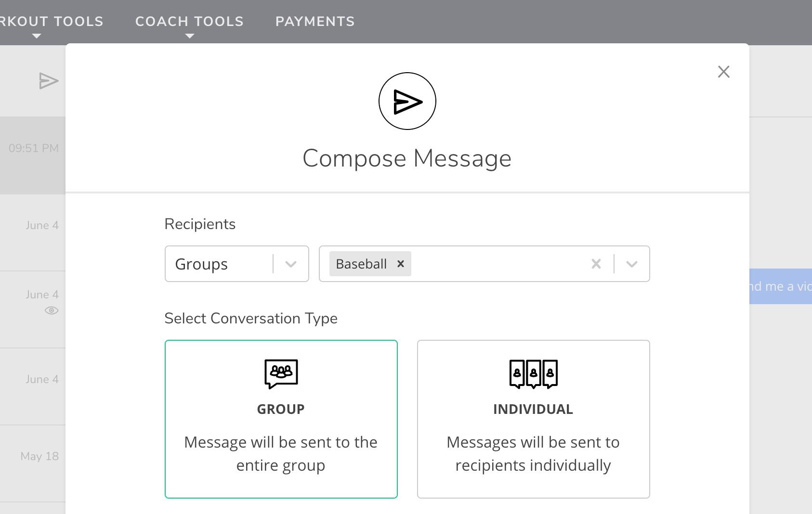Select the GROUP conversation type
This screenshot has height=514, width=812.
click(x=281, y=419)
